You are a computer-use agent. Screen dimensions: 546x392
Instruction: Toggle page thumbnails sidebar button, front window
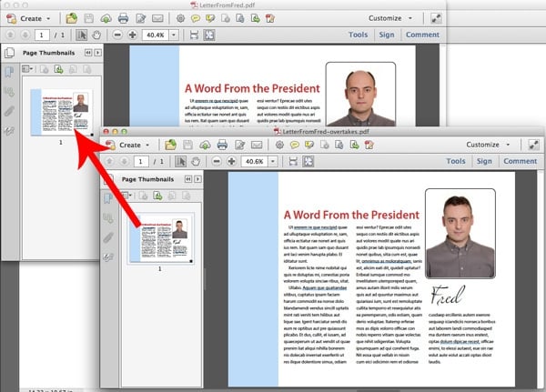tap(109, 197)
